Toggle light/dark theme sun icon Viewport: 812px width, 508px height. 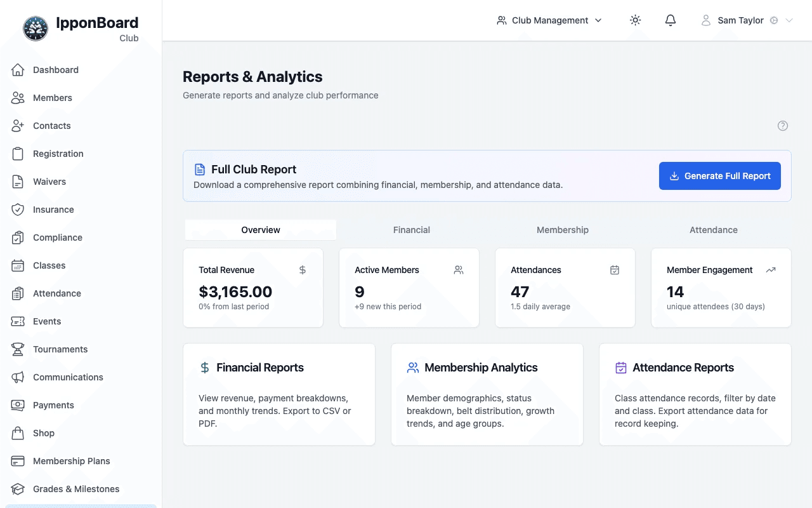(x=635, y=20)
